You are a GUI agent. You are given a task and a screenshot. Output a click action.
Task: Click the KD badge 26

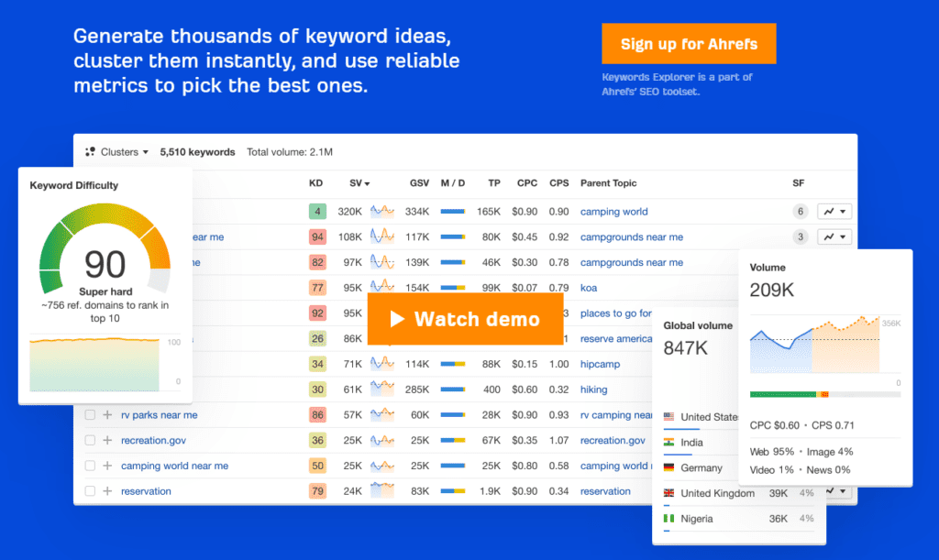316,338
